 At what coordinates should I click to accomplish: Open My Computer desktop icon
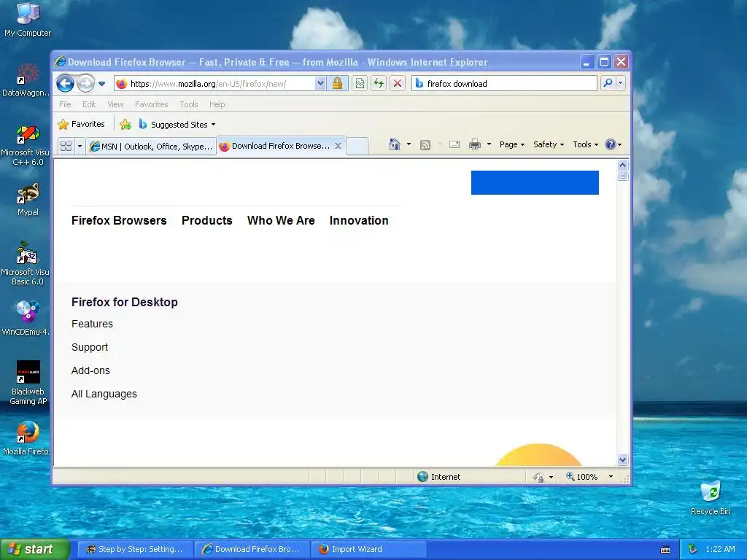click(28, 20)
